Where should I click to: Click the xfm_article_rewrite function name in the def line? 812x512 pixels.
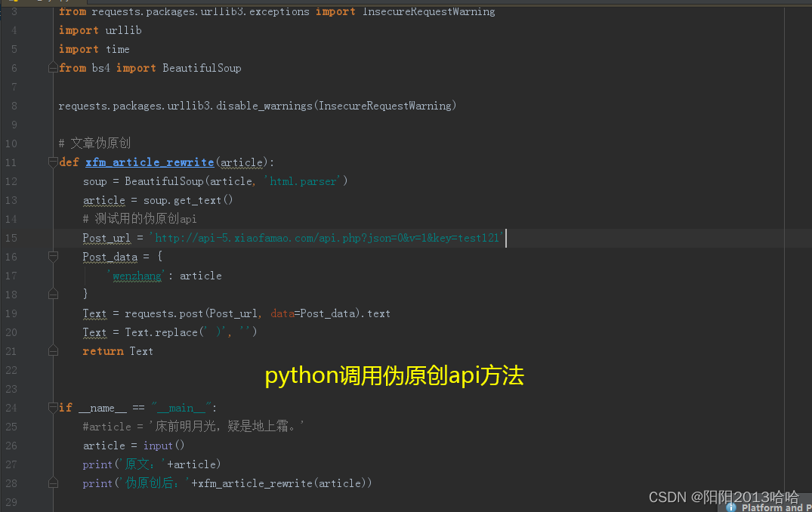point(150,162)
